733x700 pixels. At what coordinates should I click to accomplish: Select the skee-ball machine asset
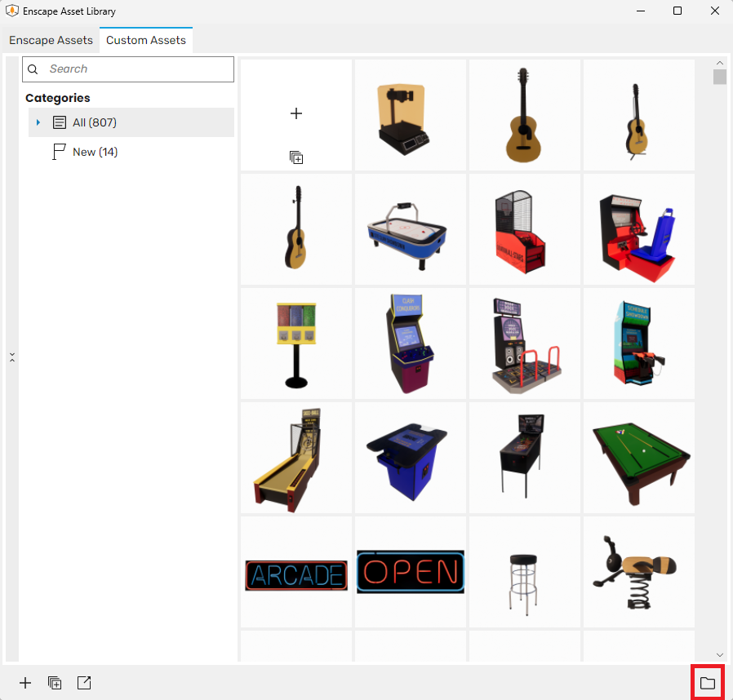pyautogui.click(x=296, y=458)
